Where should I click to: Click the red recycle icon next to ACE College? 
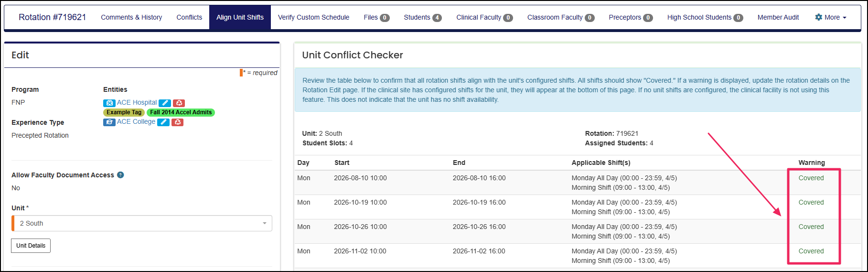[177, 122]
